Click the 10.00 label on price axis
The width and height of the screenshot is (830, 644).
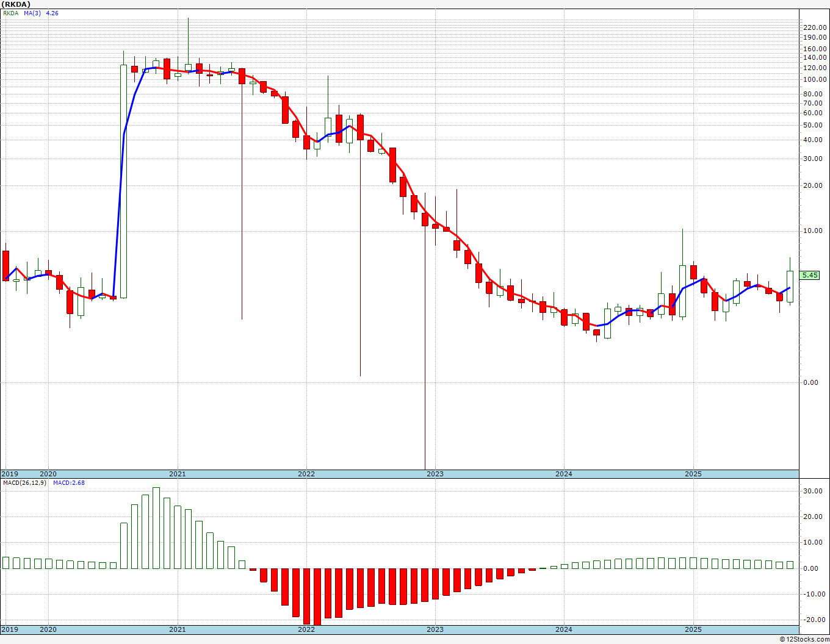(x=813, y=231)
